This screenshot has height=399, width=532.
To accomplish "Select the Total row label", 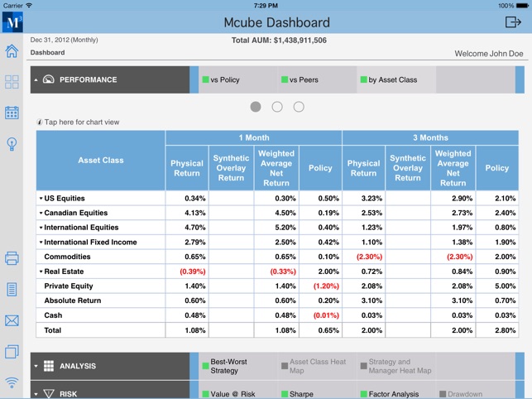I will tap(53, 330).
